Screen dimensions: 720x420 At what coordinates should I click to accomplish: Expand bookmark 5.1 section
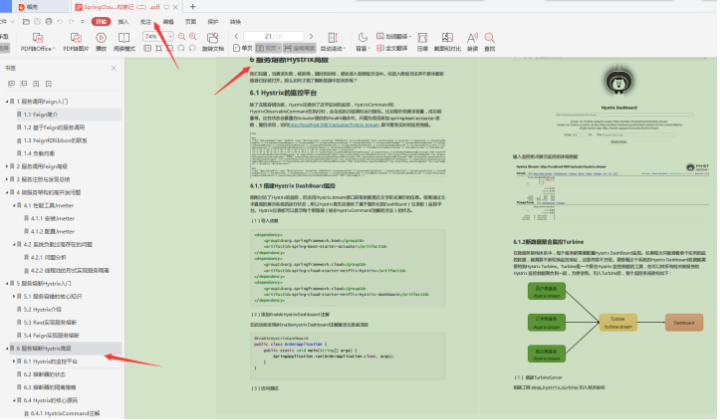click(x=14, y=297)
